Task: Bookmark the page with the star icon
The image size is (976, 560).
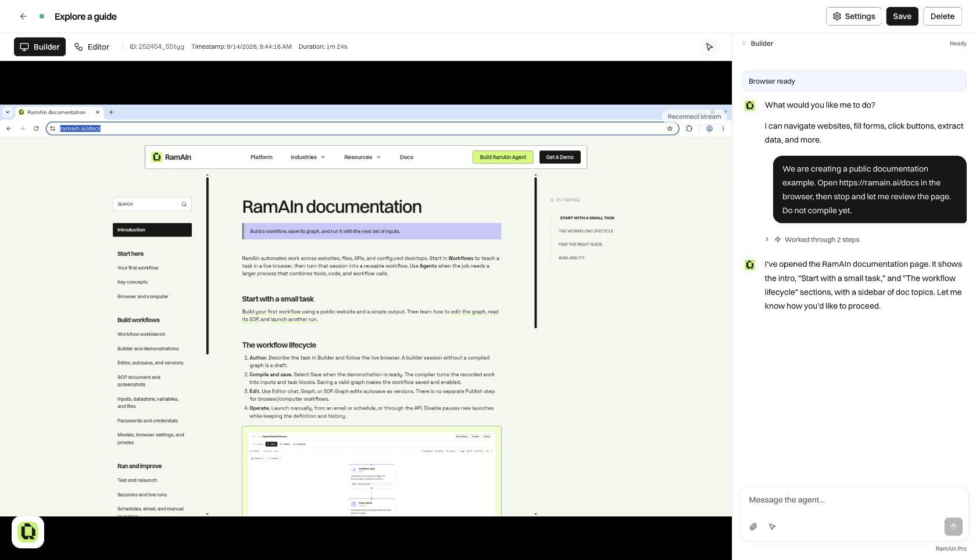Action: [670, 128]
